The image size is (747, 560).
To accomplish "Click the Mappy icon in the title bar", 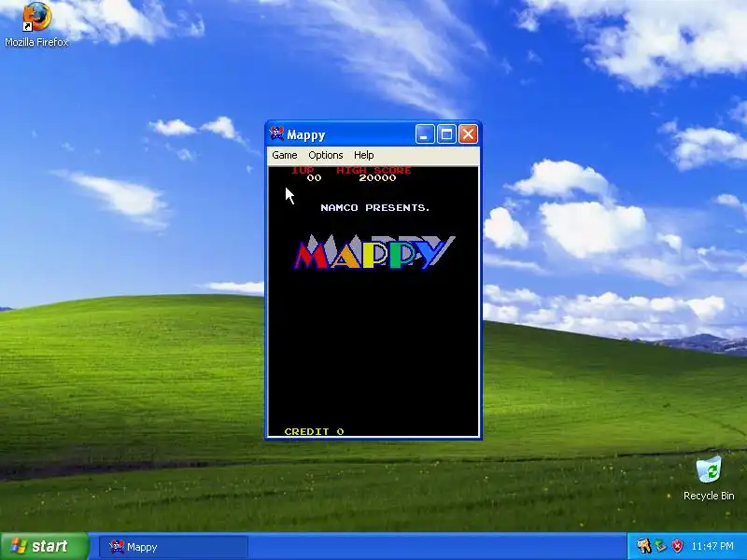I will [x=276, y=134].
